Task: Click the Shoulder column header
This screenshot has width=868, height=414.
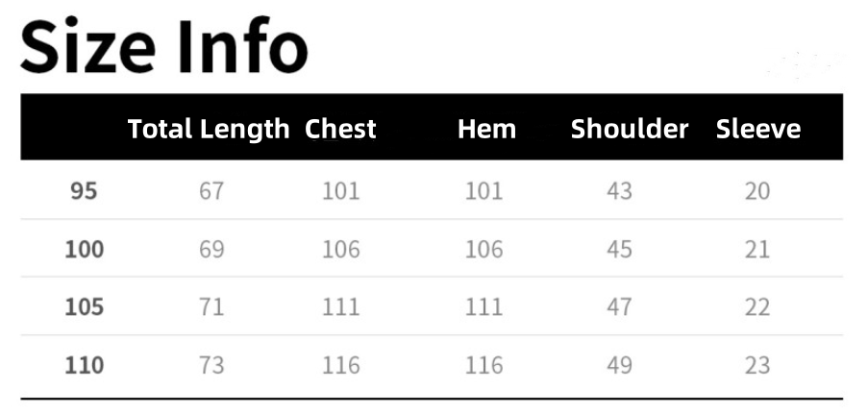Action: coord(630,129)
